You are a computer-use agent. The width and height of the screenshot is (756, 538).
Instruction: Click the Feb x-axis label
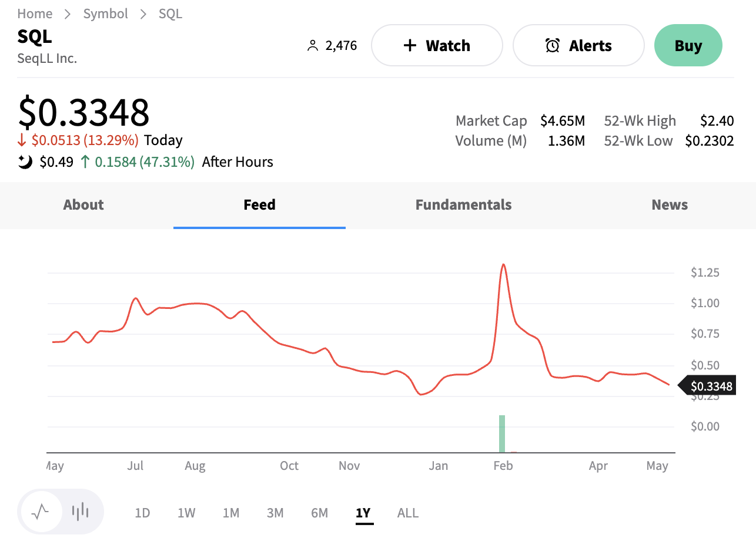tap(503, 466)
